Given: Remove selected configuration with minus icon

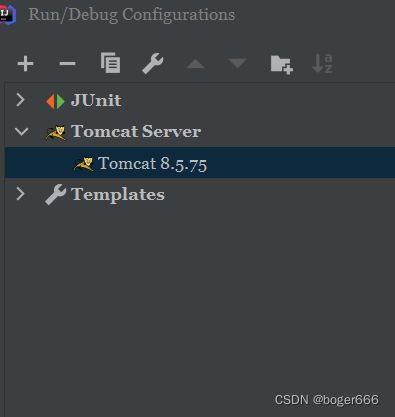Looking at the screenshot, I should coord(67,63).
